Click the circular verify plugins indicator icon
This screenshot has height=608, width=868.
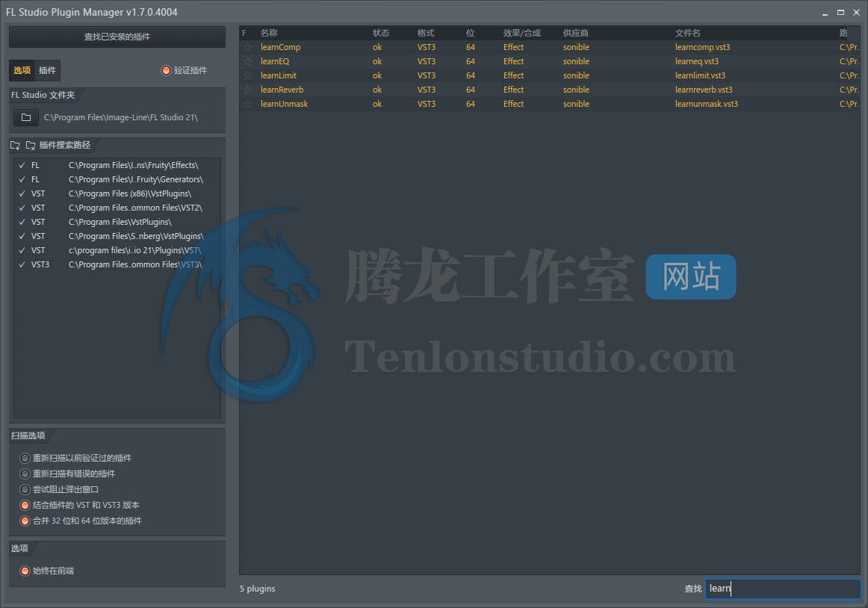point(165,70)
